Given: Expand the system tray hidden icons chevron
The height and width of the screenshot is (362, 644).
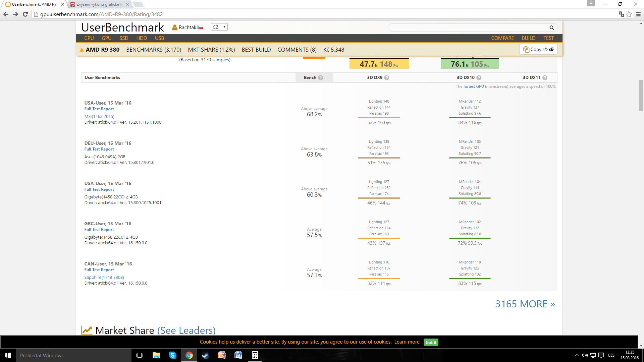Looking at the screenshot, I should click(577, 355).
